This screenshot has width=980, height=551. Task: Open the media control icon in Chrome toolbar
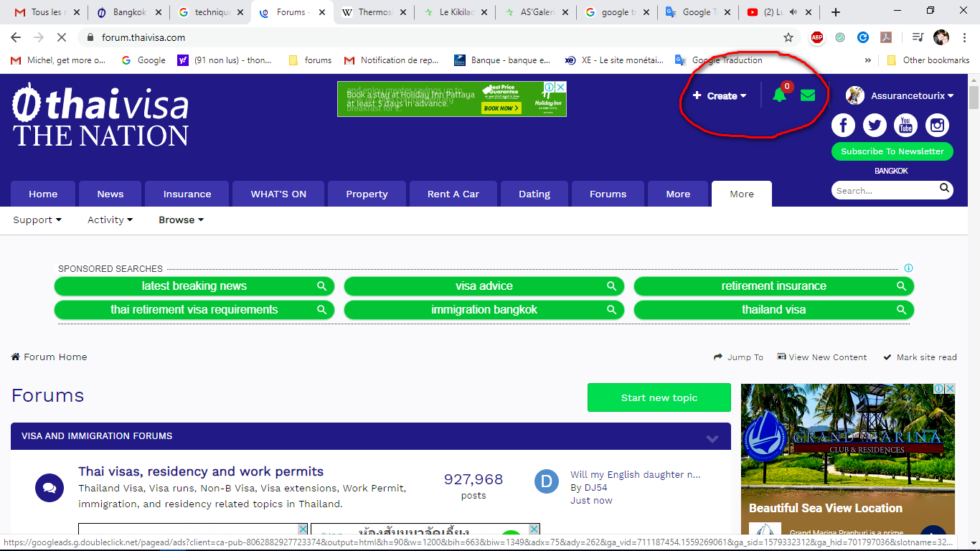pyautogui.click(x=917, y=37)
